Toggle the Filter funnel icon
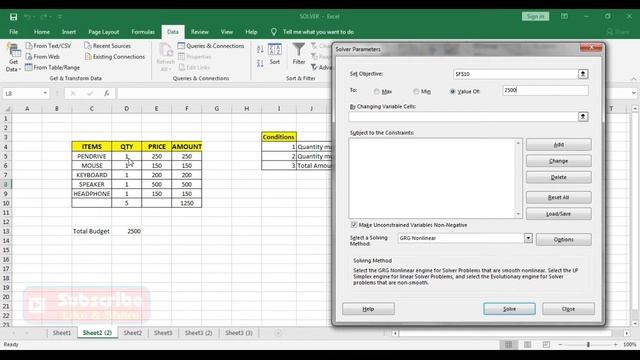The width and height of the screenshot is (640, 360). pos(299,50)
